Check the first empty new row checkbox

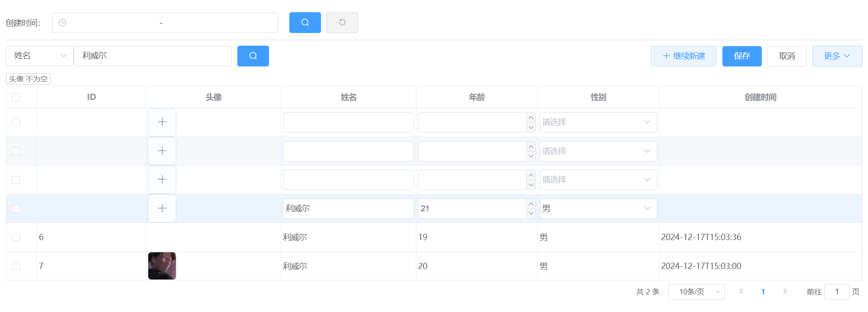(x=16, y=123)
